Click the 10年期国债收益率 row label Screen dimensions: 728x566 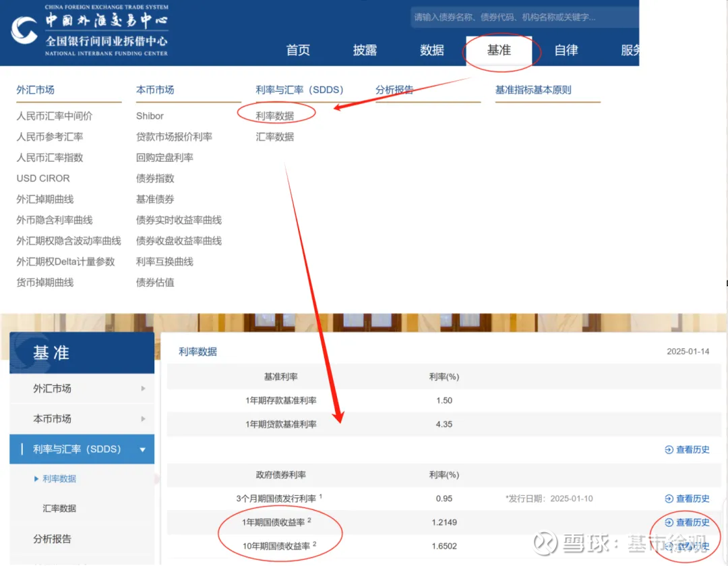(x=279, y=546)
